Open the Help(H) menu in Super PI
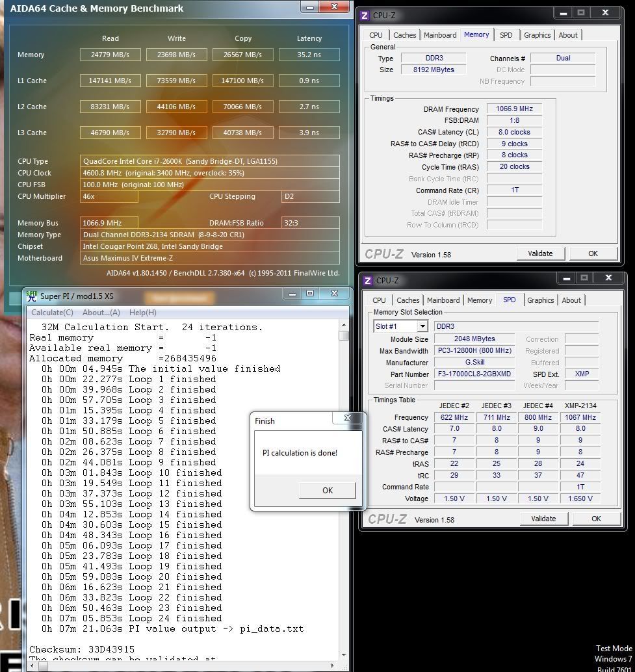 [143, 313]
